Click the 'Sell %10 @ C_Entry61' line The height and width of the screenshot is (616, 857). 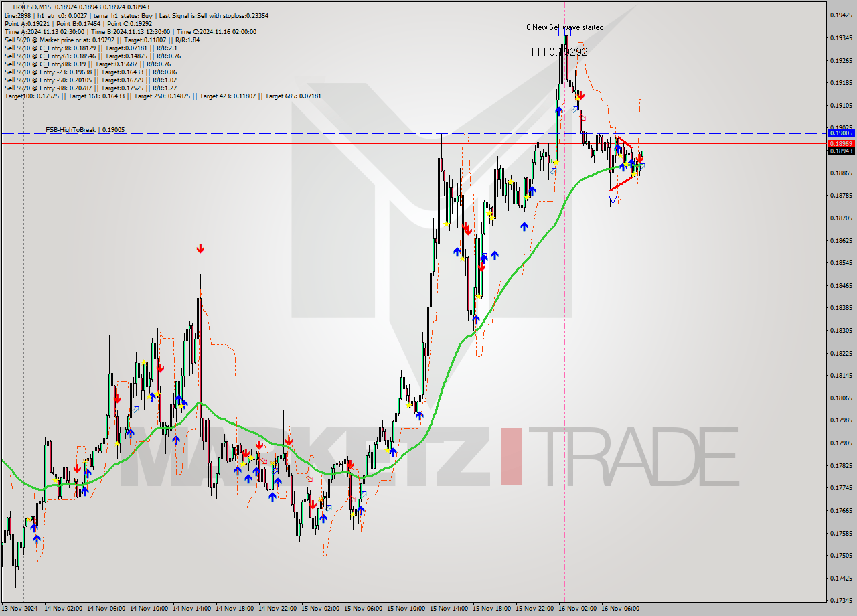tap(92, 55)
